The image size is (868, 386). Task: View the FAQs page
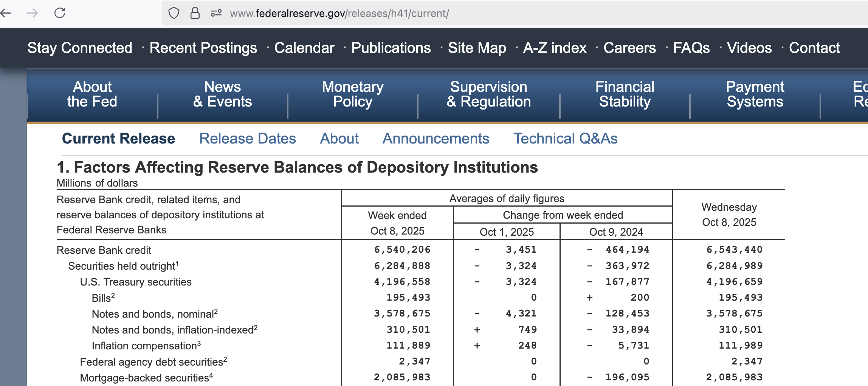pos(691,48)
